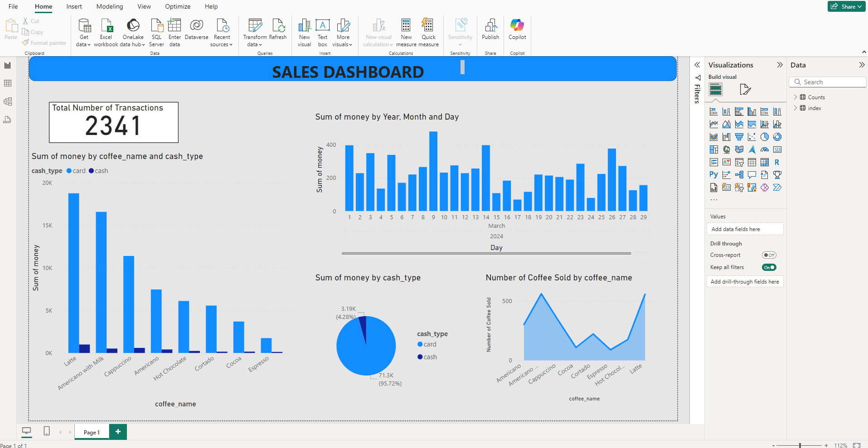Screen dimensions: 868x448
Task: Open Copilot from the ribbon
Action: coord(517,30)
